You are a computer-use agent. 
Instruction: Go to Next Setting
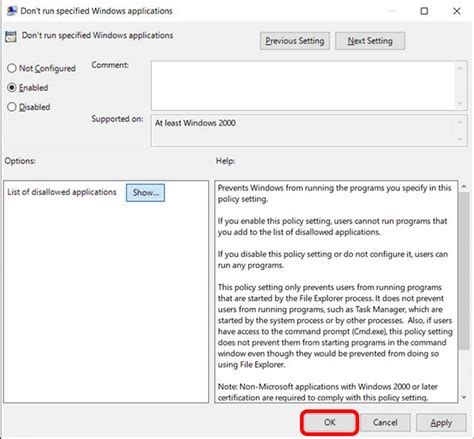pyautogui.click(x=370, y=41)
